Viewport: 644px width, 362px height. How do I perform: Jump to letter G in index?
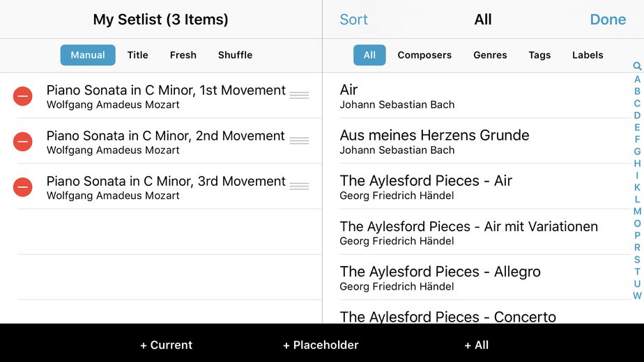(637, 152)
